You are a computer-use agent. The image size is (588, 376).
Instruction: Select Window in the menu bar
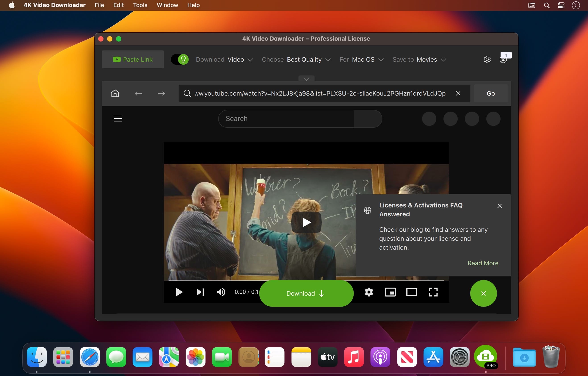pyautogui.click(x=167, y=5)
